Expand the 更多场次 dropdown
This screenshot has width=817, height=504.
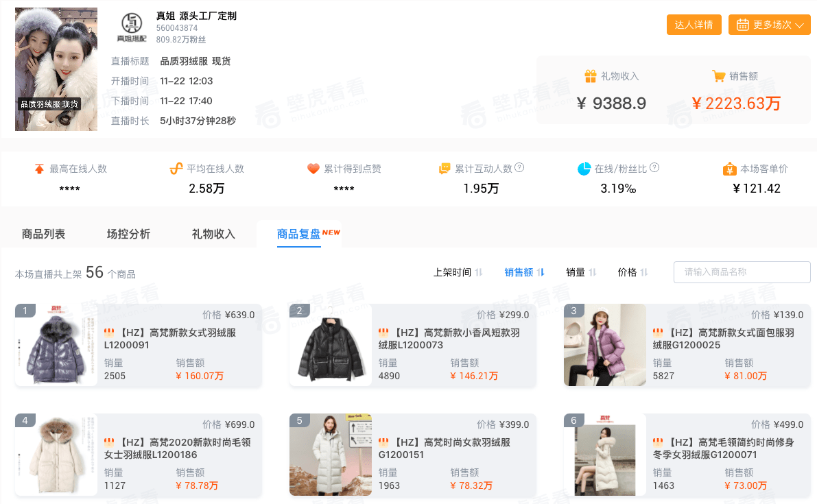coord(770,25)
